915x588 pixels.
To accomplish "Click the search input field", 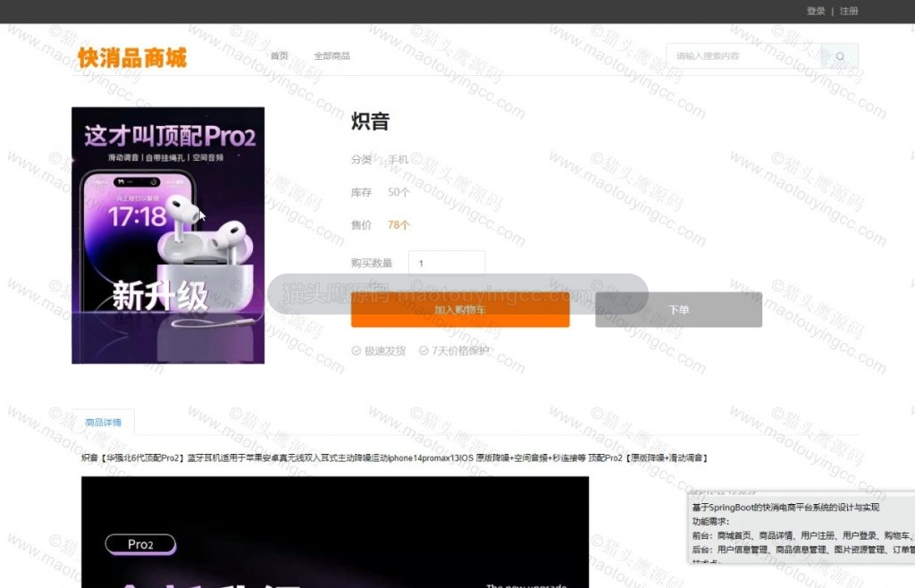I will click(743, 56).
